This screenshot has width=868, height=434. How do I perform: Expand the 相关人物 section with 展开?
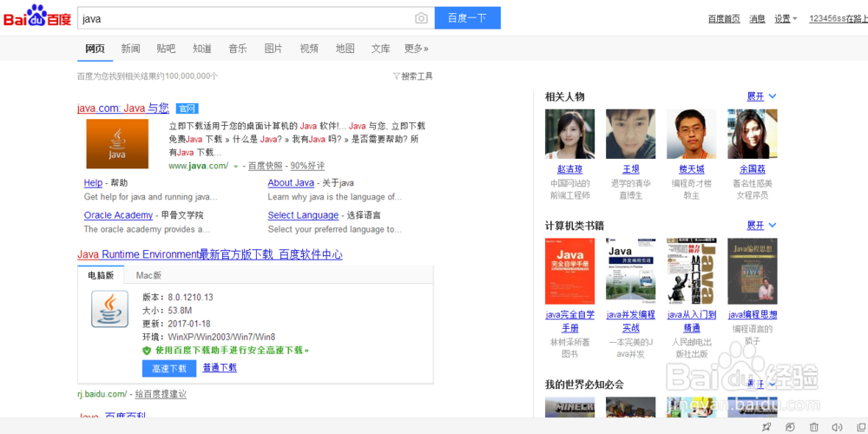pyautogui.click(x=762, y=96)
